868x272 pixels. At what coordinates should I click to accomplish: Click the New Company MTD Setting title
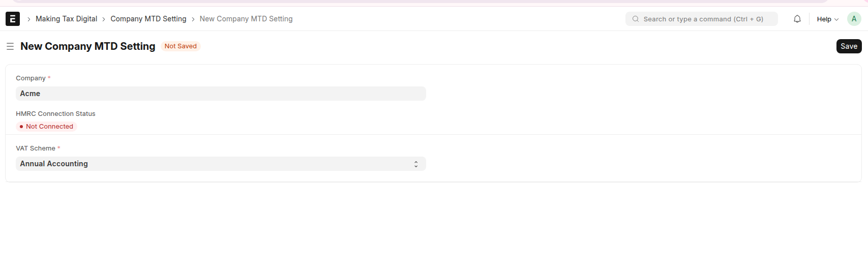coord(88,46)
